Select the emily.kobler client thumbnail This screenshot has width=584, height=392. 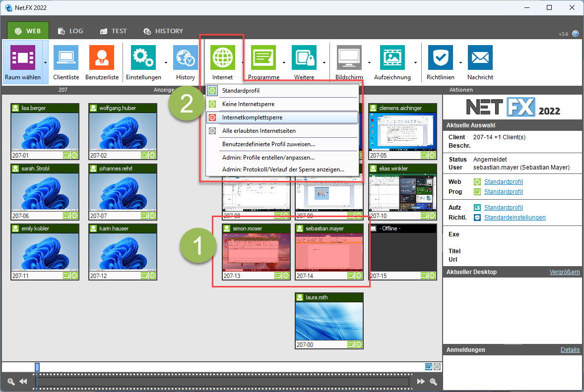click(45, 252)
